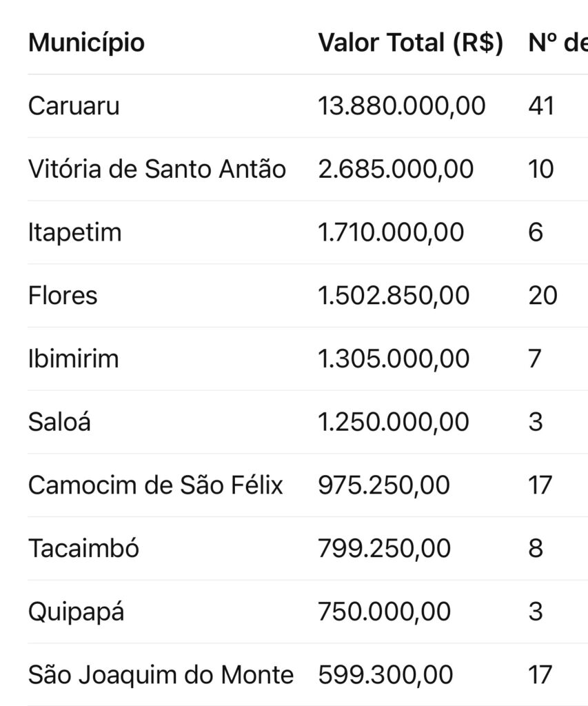
Task: Click the Caruaru municipality cell
Action: click(x=74, y=106)
